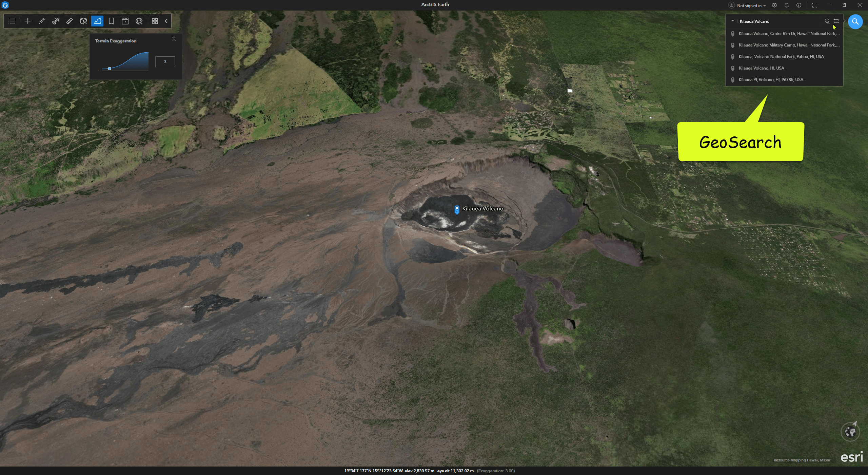
Task: Open the Bookmarks tool
Action: 111,21
